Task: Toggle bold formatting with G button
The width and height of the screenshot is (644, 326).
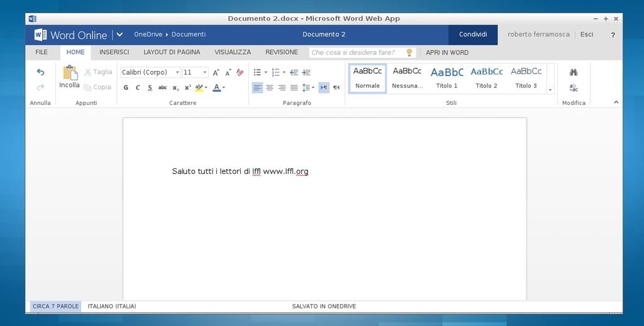Action: click(x=126, y=88)
